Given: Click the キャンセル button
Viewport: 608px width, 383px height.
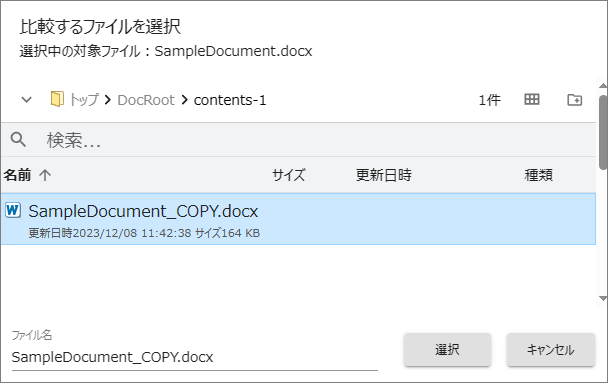Looking at the screenshot, I should pyautogui.click(x=551, y=350).
